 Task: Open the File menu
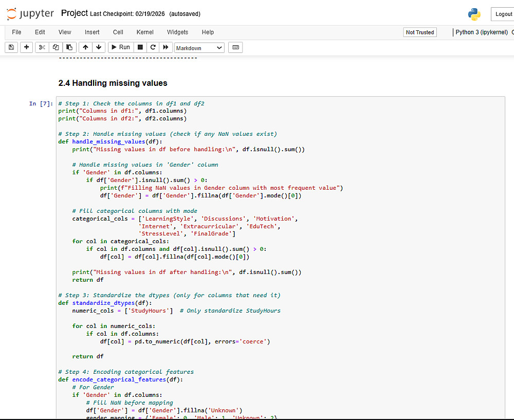tap(16, 32)
